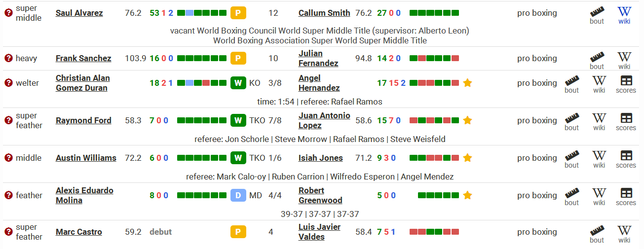This screenshot has width=644, height=249.
Task: Click the red help icon beside welter
Action: [x=8, y=83]
